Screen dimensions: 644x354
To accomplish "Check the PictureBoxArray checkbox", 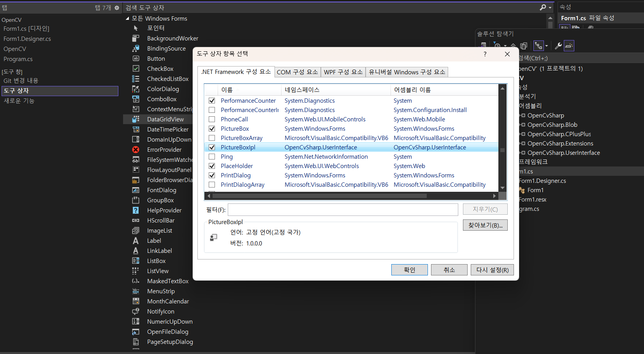I will click(x=212, y=138).
